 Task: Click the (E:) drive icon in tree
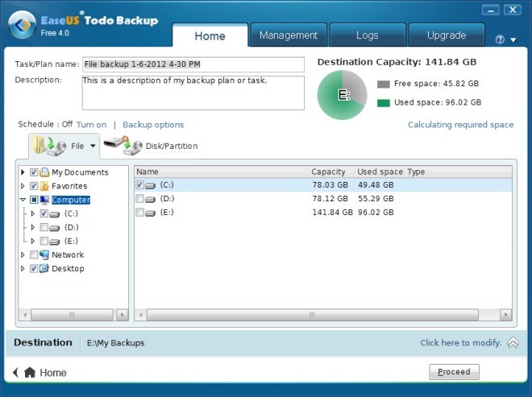[x=55, y=242]
